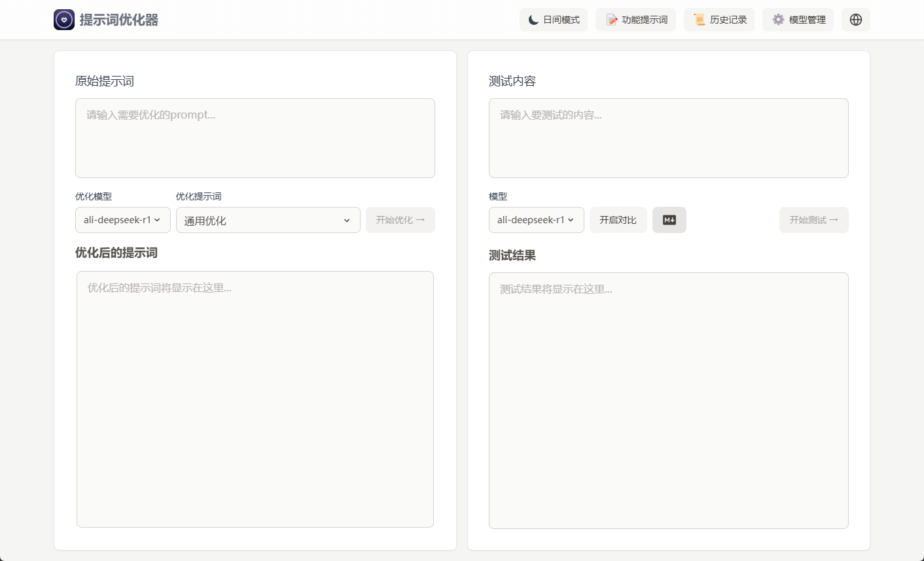
Task: Focus the 原始提示词 input text area
Action: click(255, 138)
